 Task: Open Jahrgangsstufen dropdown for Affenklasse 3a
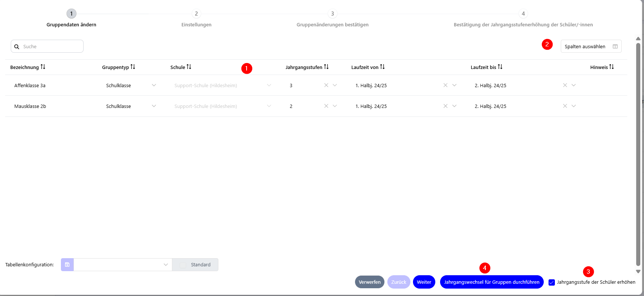[x=335, y=85]
